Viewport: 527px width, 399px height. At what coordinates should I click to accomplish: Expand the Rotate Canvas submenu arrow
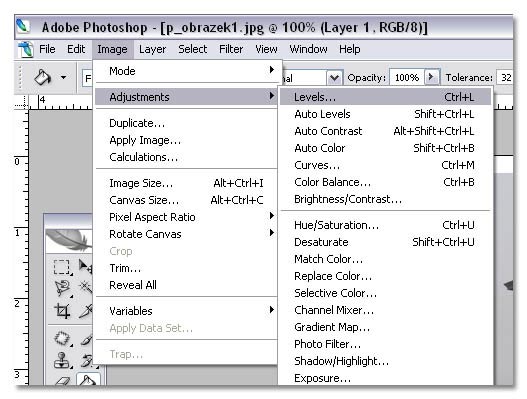[272, 233]
